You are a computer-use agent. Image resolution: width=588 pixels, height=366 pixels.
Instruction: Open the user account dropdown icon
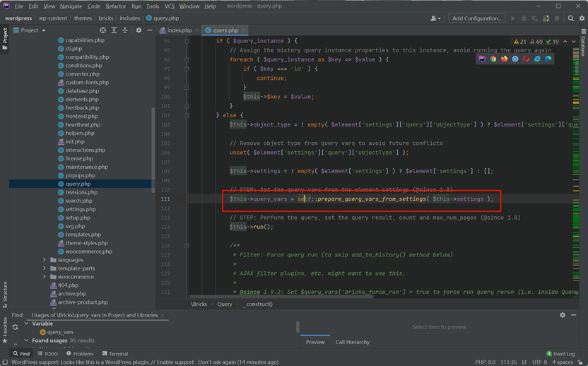pos(435,18)
